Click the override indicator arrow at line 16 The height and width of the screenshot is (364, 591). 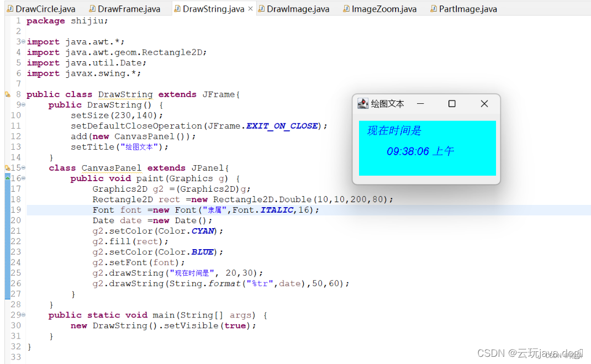(x=7, y=178)
